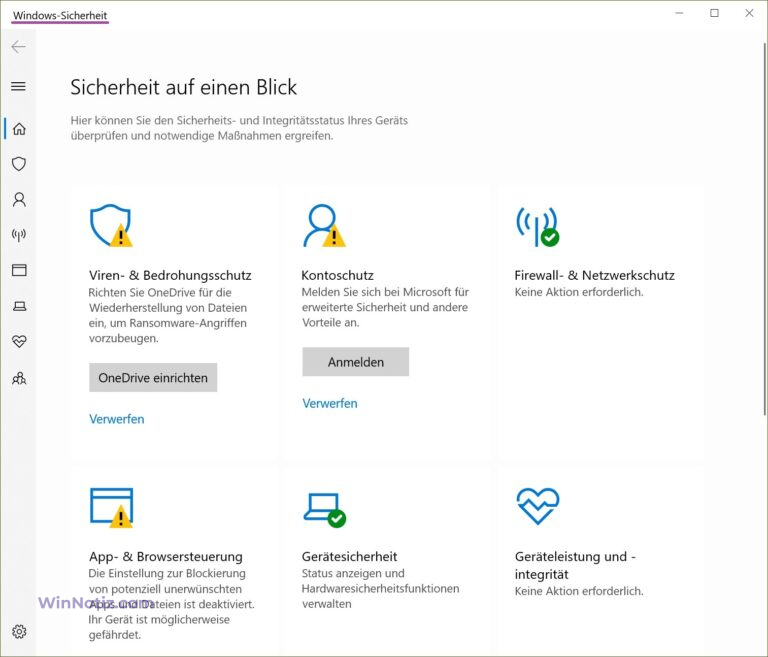This screenshot has width=768, height=657.
Task: Go to Home icon in sidebar
Action: click(x=18, y=129)
